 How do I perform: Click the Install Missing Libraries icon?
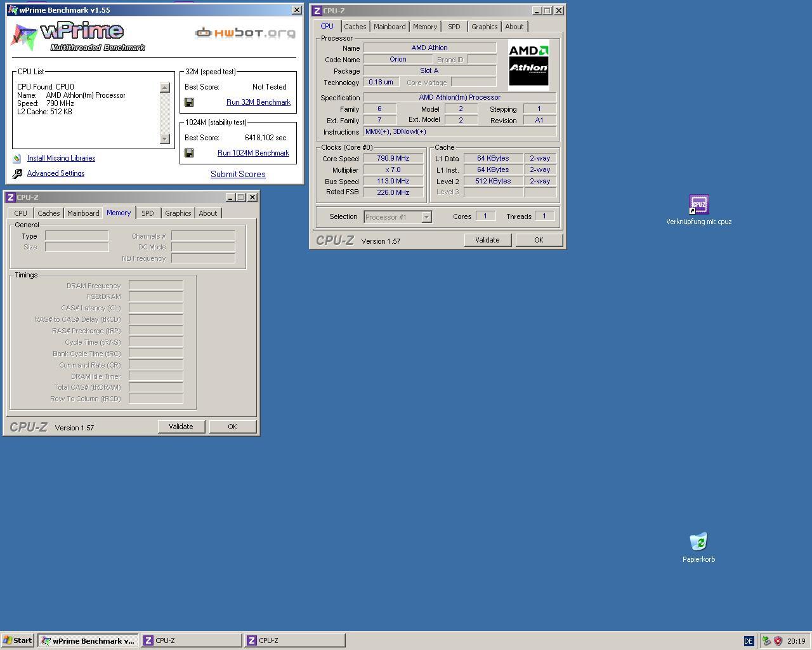click(17, 158)
